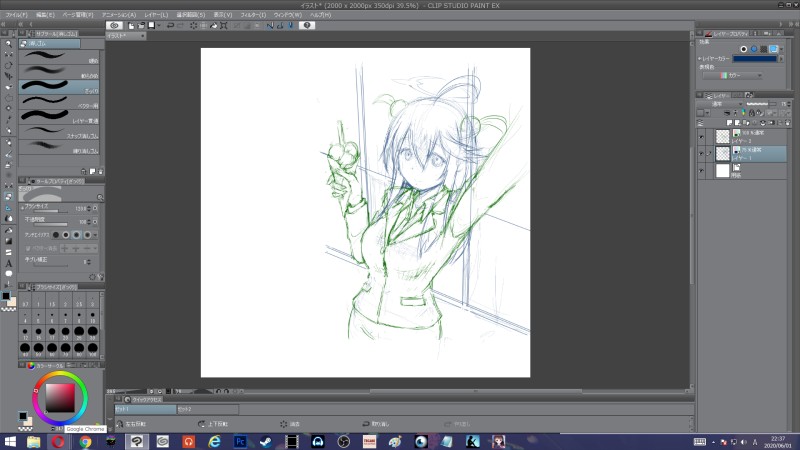Toggle the layer color effect icon
Screen dimensions: 800x450
click(773, 49)
